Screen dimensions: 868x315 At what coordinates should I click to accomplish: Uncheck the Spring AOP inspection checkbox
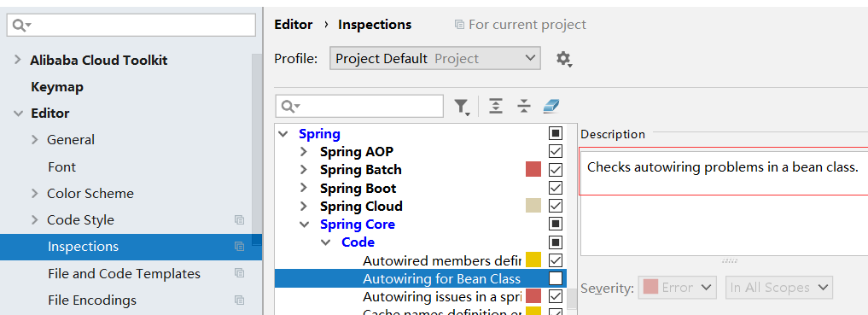pos(556,151)
